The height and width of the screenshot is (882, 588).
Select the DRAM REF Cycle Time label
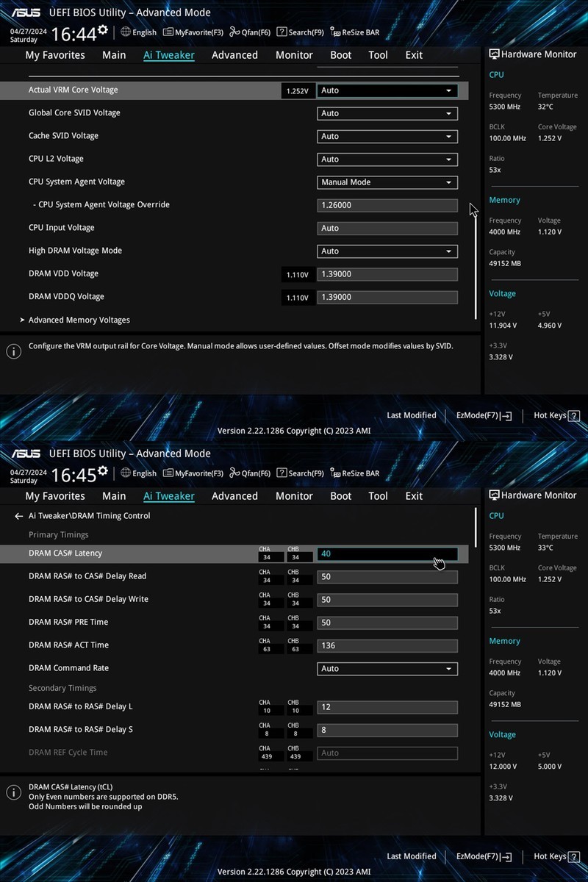click(68, 753)
